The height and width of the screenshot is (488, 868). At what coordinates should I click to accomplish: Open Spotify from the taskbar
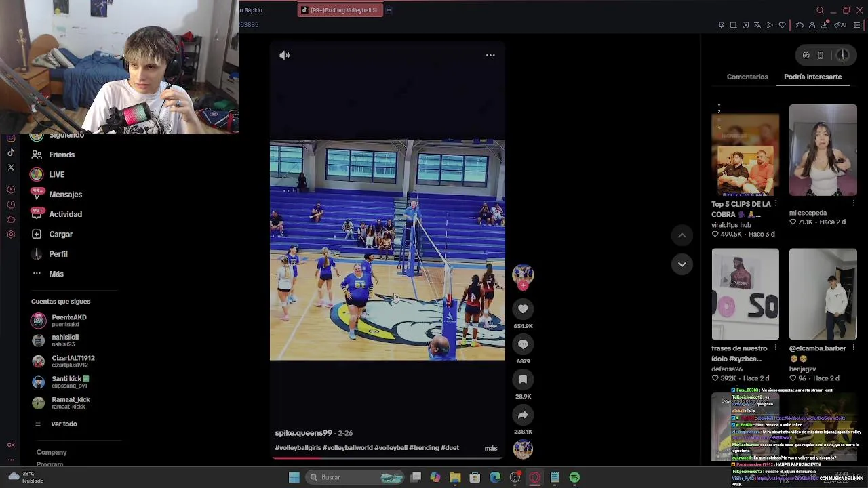tap(574, 477)
